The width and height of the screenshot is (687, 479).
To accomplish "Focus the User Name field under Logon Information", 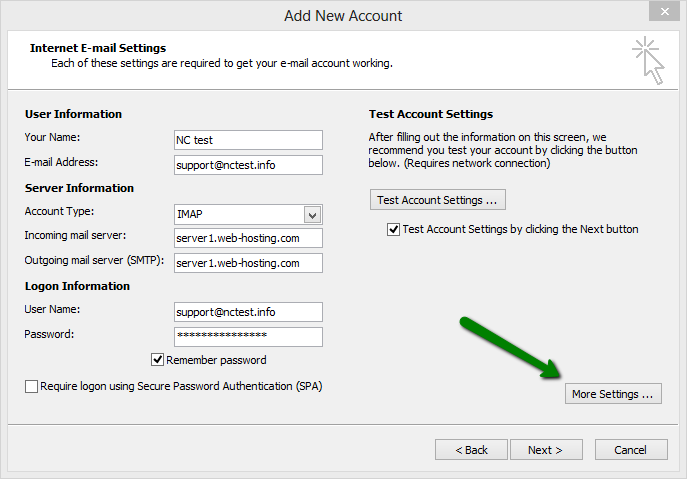I will 248,312.
